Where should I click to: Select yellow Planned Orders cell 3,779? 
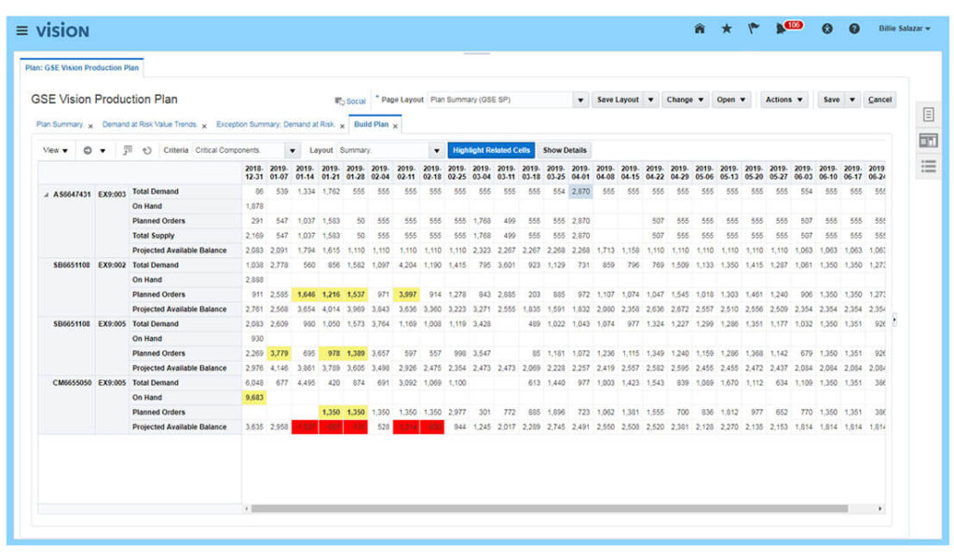point(279,354)
